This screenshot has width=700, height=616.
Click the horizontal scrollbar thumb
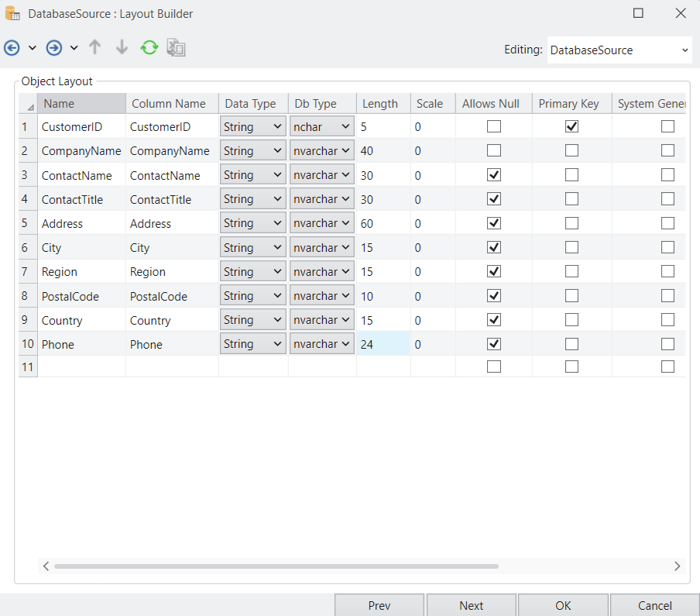pos(276,566)
